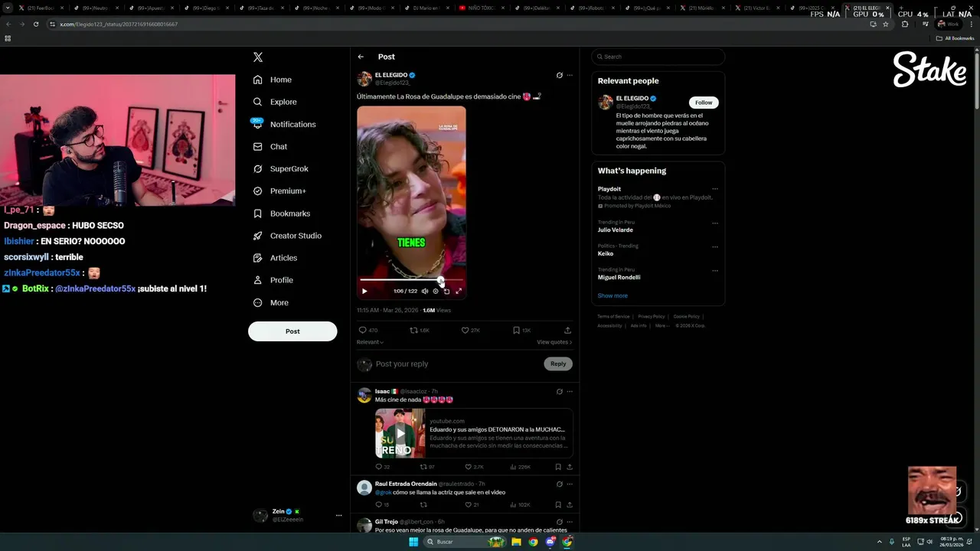This screenshot has height=551, width=980.
Task: Open Playdoit trend options
Action: (715, 189)
